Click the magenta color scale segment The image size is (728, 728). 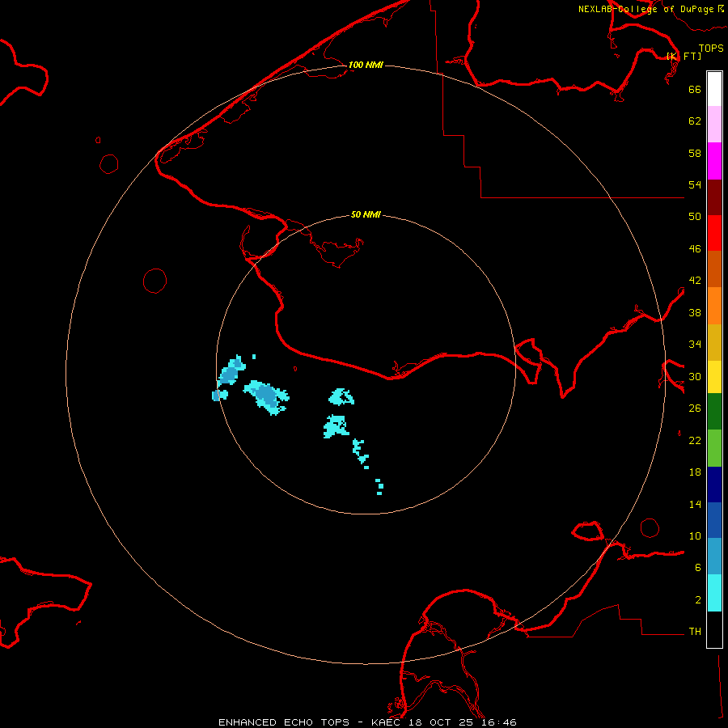point(714,161)
